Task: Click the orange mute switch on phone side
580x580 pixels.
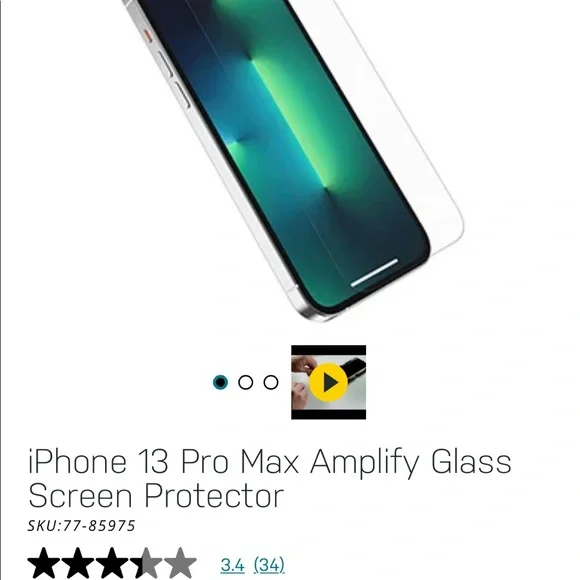Action: click(x=147, y=35)
